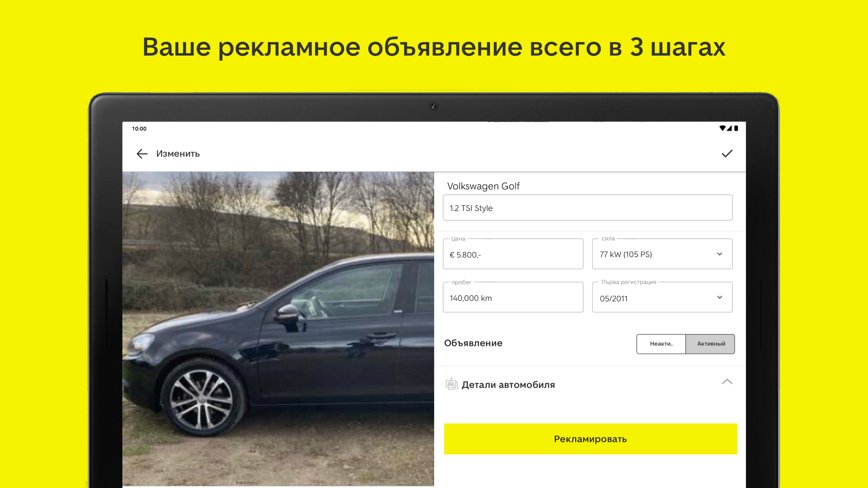
Task: Tap the tablet front camera
Action: coord(434,106)
